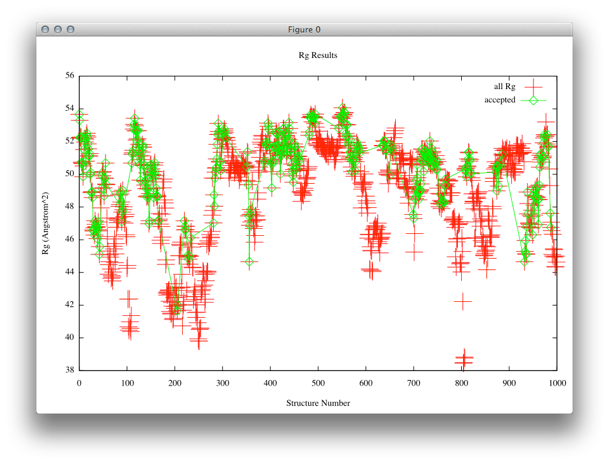Click the 'Structure Number' x-axis label
609x464 pixels.
(x=318, y=405)
